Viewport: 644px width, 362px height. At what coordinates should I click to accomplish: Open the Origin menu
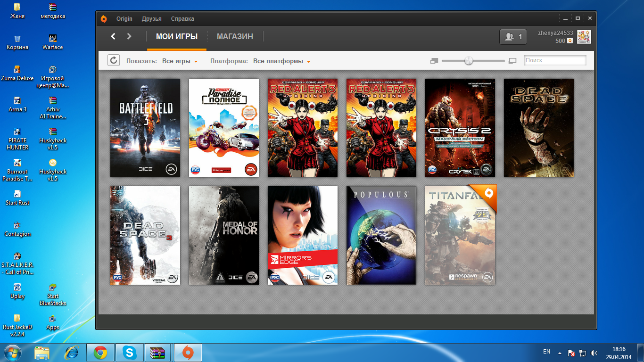tap(124, 19)
